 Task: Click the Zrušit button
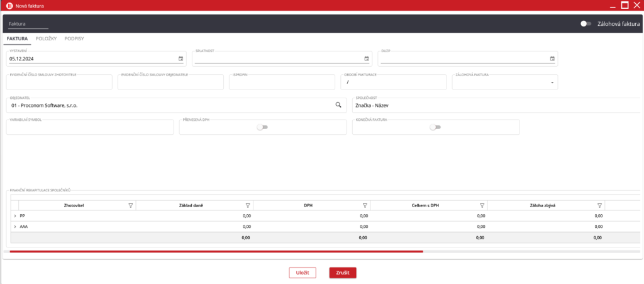343,273
